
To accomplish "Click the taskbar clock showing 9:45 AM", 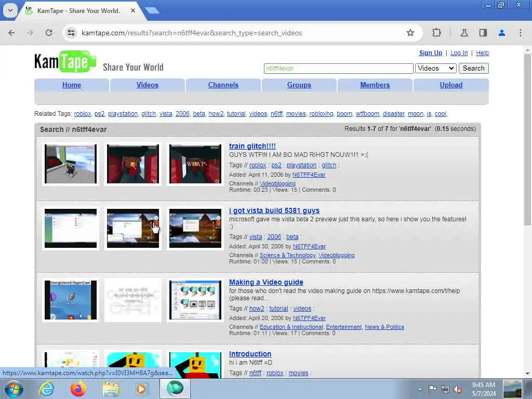I will click(x=484, y=389).
